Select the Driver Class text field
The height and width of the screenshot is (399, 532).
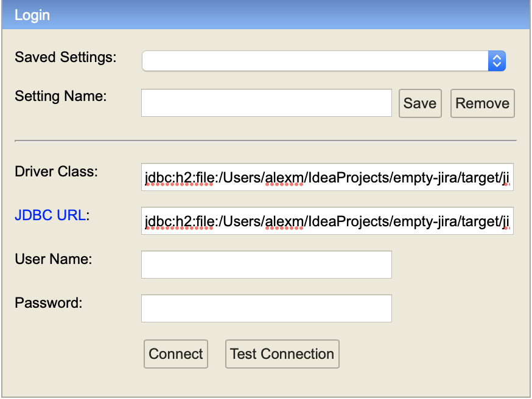tap(327, 177)
